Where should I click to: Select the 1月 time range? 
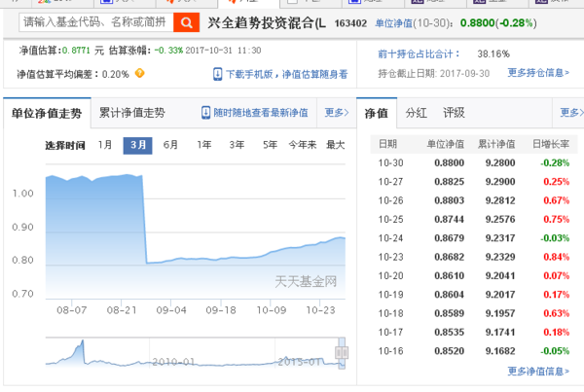[105, 145]
